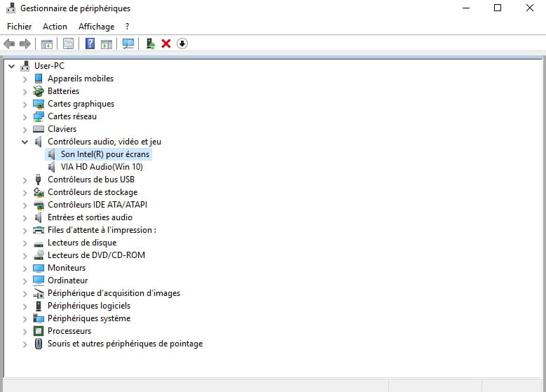This screenshot has height=392, width=546.
Task: Expand the Contrôleurs IDE ATA/ATAPI node
Action: pos(25,205)
